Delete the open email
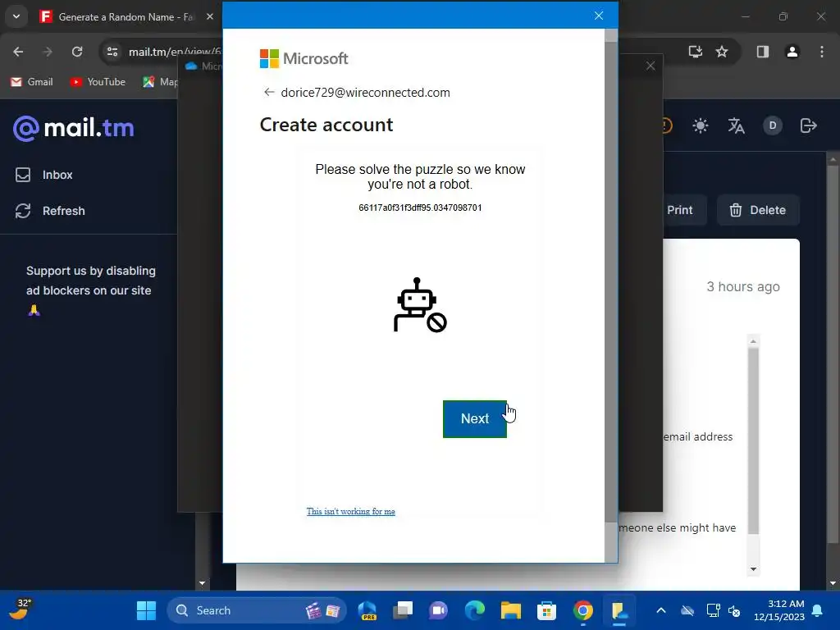The width and height of the screenshot is (840, 630). (758, 211)
